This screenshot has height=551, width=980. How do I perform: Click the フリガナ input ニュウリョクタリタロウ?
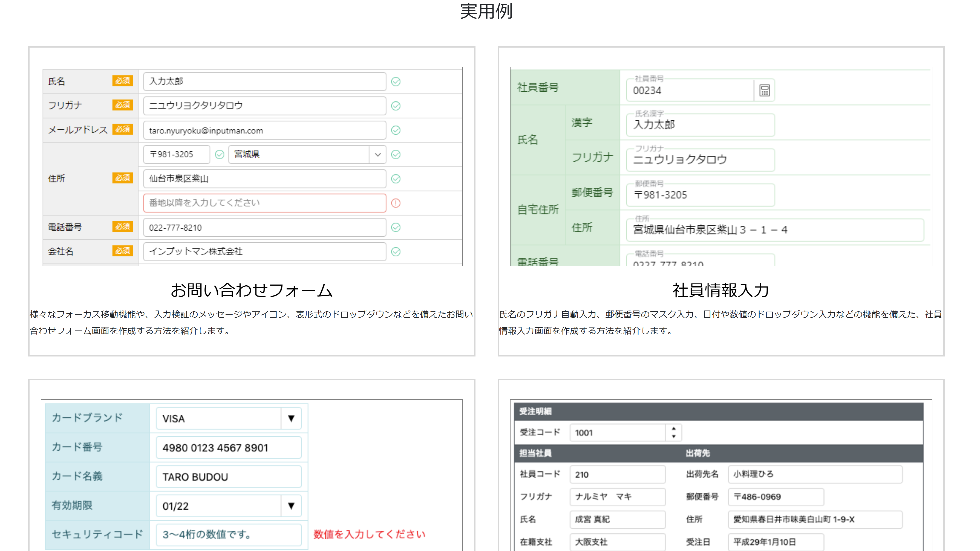click(265, 106)
